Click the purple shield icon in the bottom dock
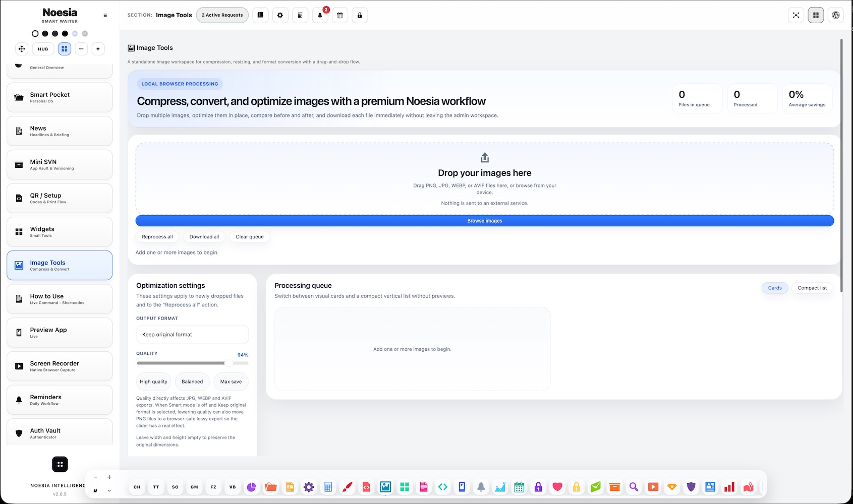 (x=691, y=487)
